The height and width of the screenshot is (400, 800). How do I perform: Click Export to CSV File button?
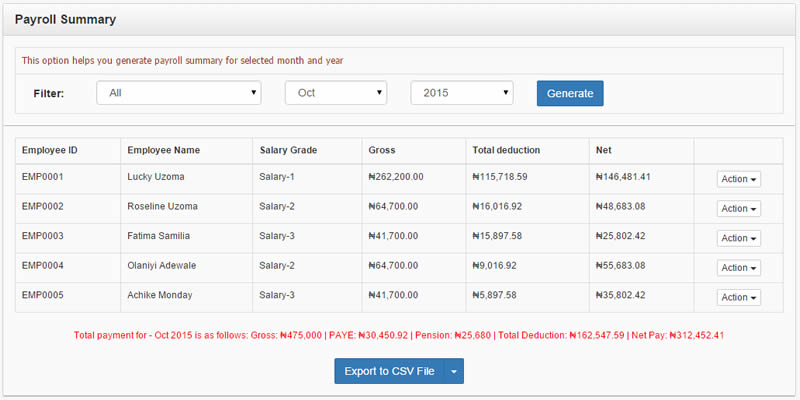(390, 371)
